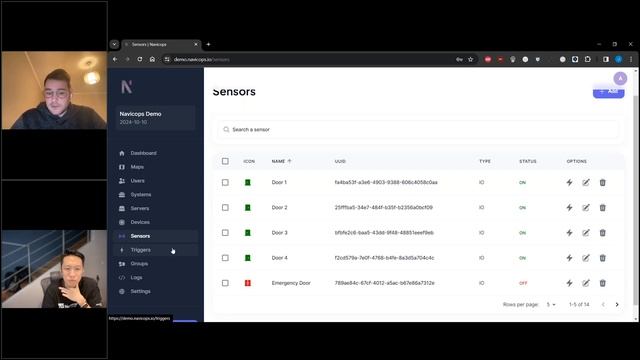This screenshot has height=360, width=640.
Task: Open Groups in the sidebar
Action: pyautogui.click(x=156, y=264)
